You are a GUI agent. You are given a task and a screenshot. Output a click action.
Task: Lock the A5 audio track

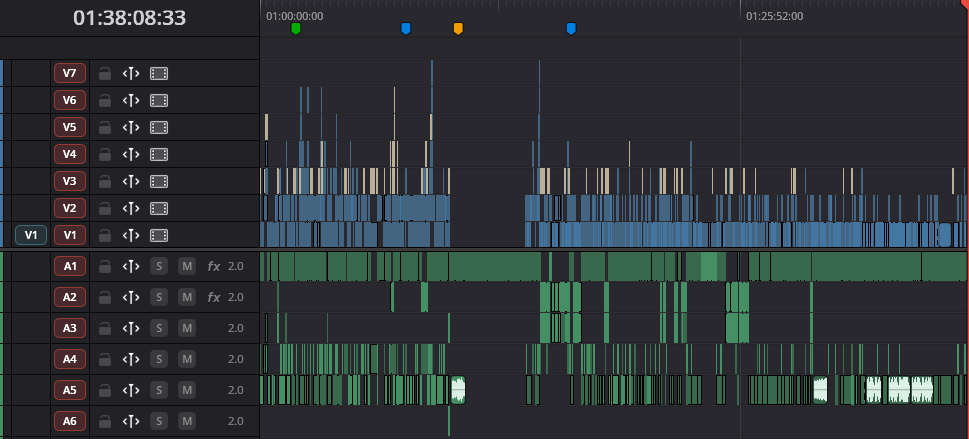tap(105, 390)
